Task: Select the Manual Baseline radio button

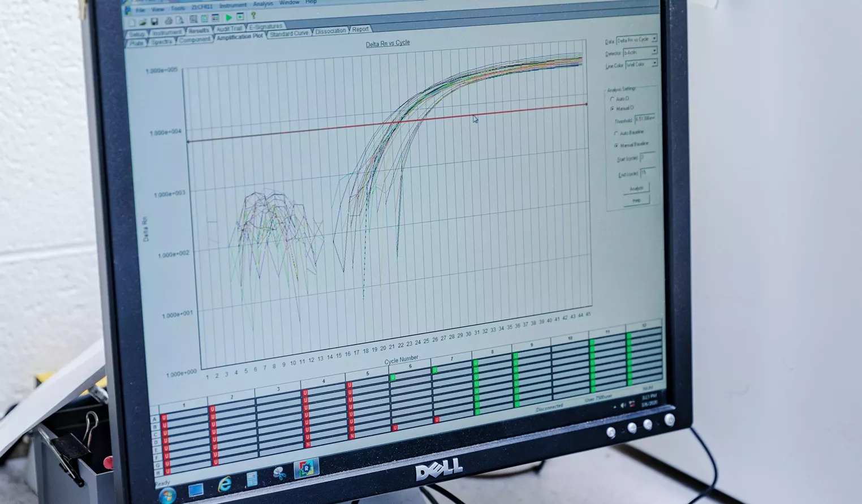Action: [617, 145]
